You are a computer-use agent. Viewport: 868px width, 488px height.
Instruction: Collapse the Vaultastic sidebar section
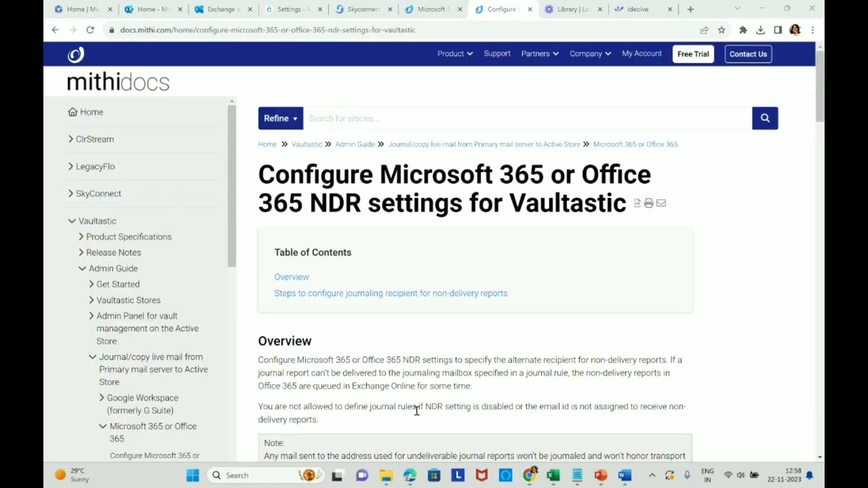click(72, 221)
